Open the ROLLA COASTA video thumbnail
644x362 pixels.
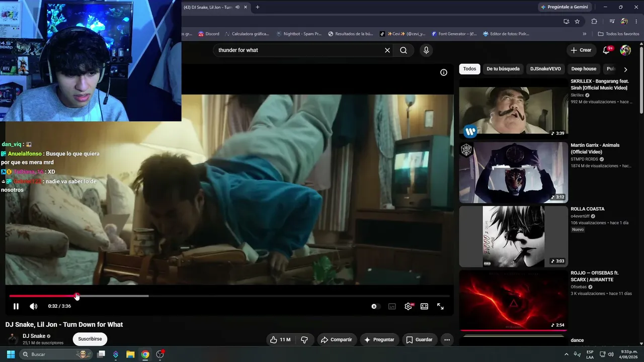coord(514,236)
